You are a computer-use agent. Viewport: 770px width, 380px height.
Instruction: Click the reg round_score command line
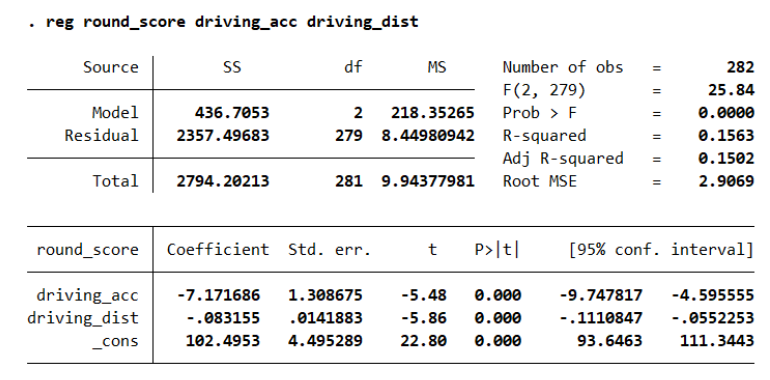click(x=223, y=22)
